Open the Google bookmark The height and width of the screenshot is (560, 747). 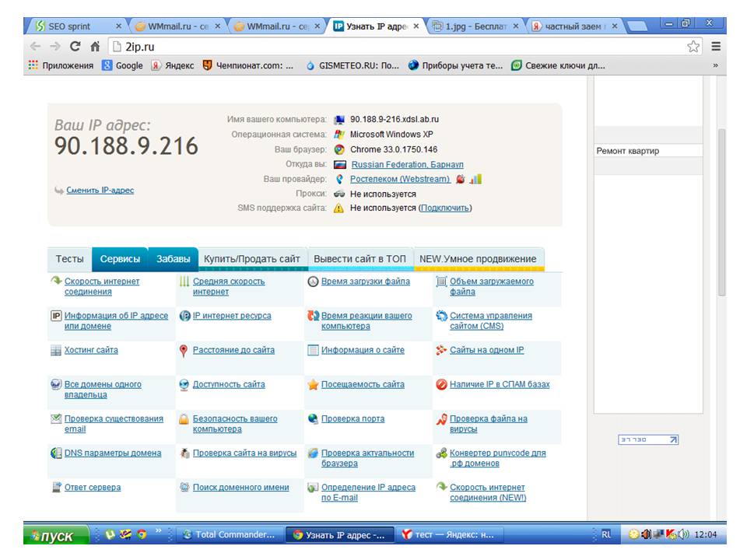point(122,65)
